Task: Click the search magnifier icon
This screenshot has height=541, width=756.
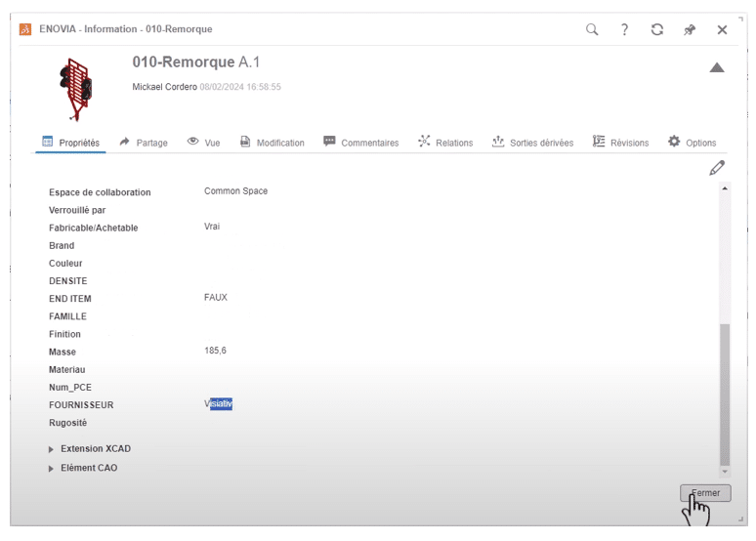Action: point(592,30)
